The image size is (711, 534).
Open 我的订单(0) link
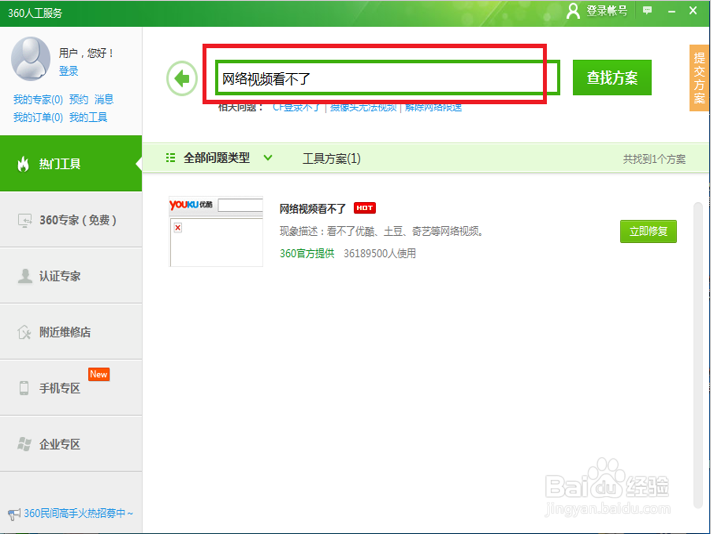38,117
